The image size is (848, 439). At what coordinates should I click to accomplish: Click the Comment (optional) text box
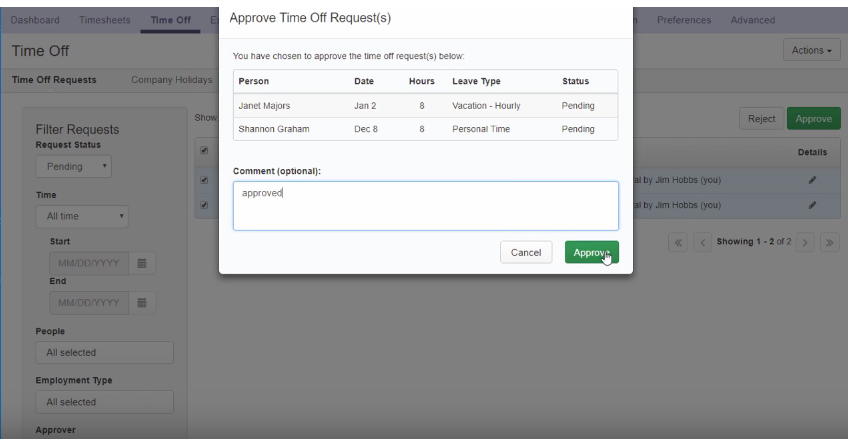(x=425, y=205)
